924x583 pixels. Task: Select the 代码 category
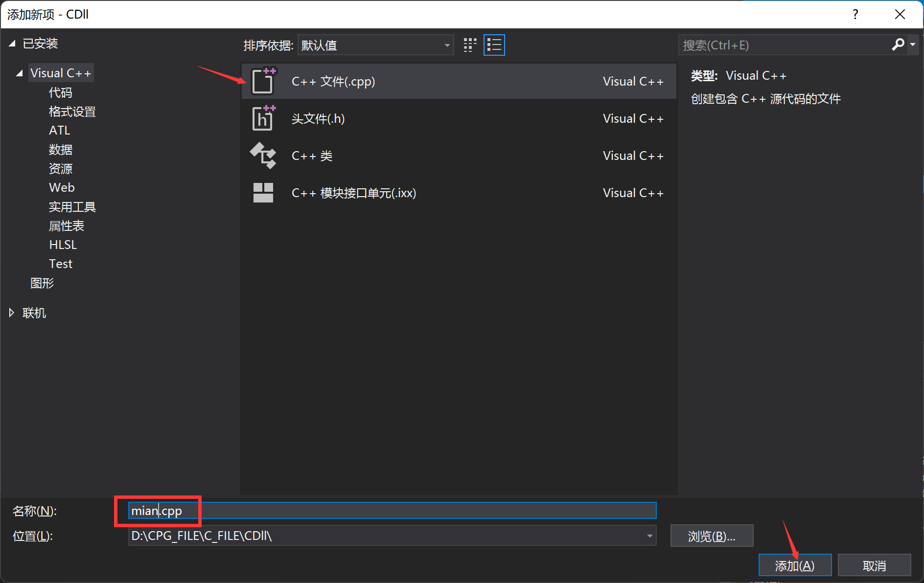(x=60, y=92)
